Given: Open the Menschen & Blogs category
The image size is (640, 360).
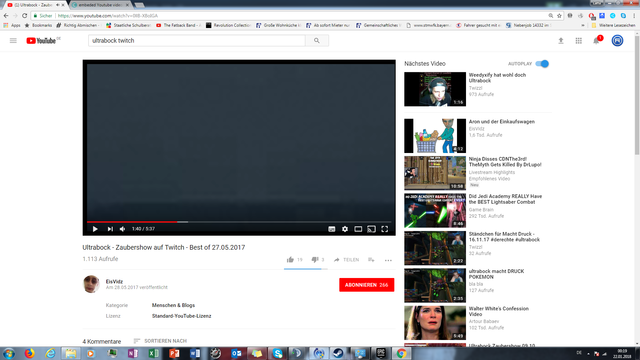Looking at the screenshot, I should pos(173,305).
